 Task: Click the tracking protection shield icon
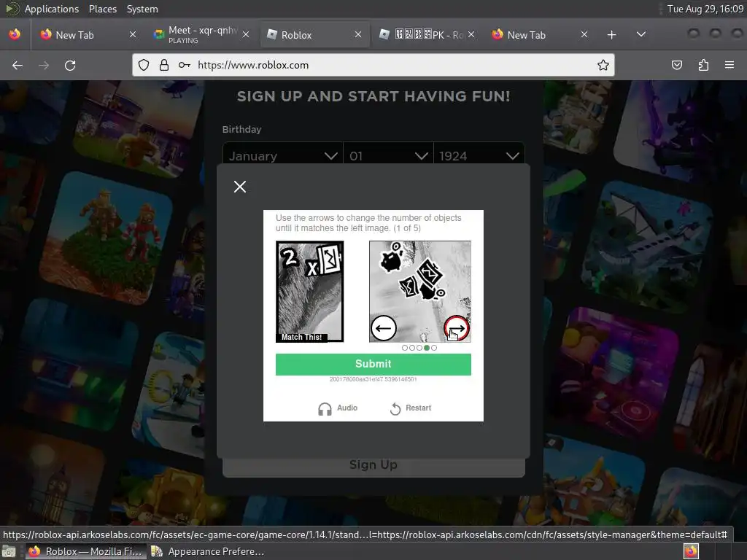pos(144,65)
